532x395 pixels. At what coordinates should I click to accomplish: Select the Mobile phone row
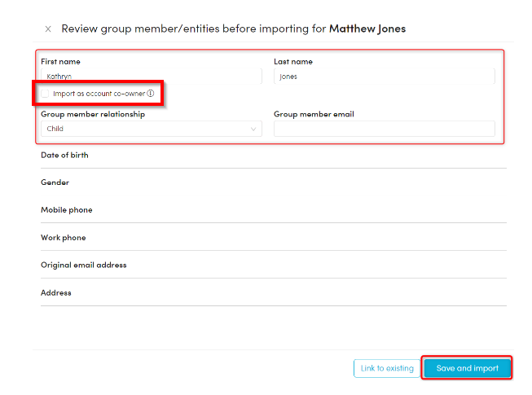[273, 210]
